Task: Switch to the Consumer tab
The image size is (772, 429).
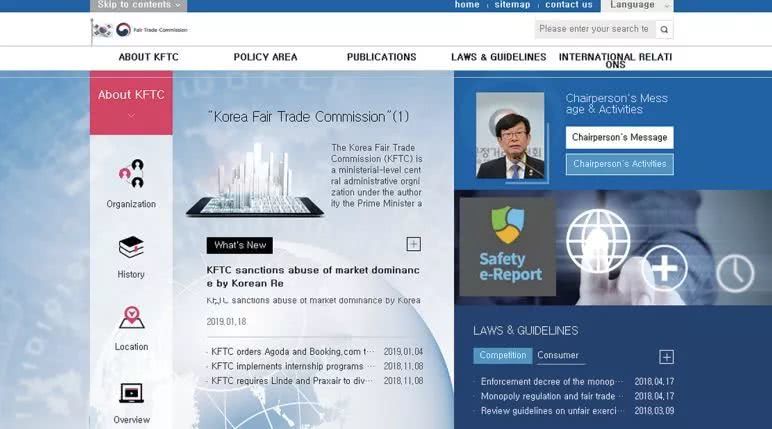Action: tap(558, 355)
